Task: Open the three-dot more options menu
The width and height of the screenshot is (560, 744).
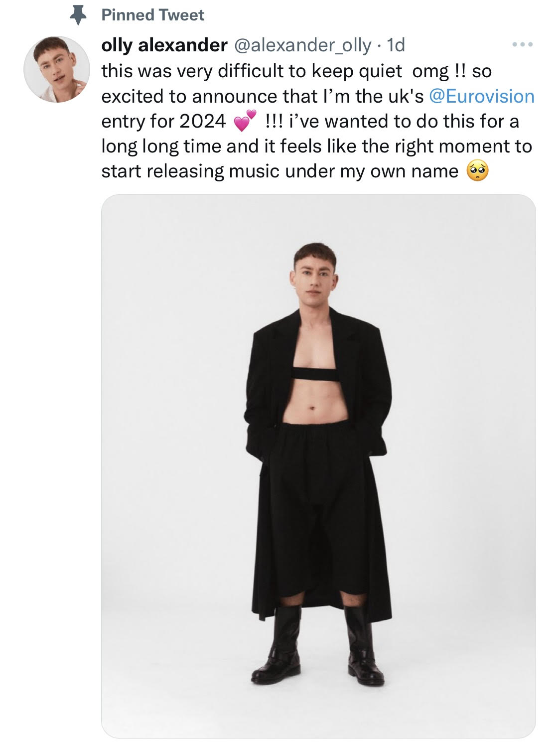Action: coord(523,45)
